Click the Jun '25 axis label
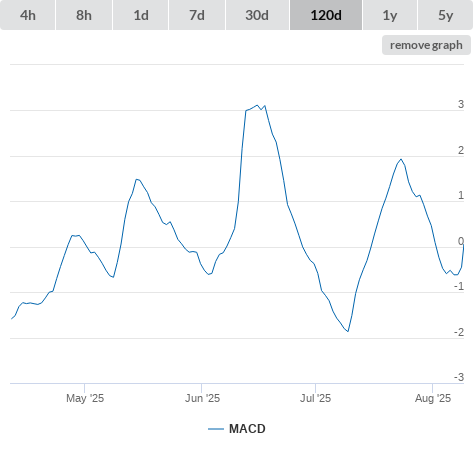This screenshot has width=474, height=455. point(202,398)
